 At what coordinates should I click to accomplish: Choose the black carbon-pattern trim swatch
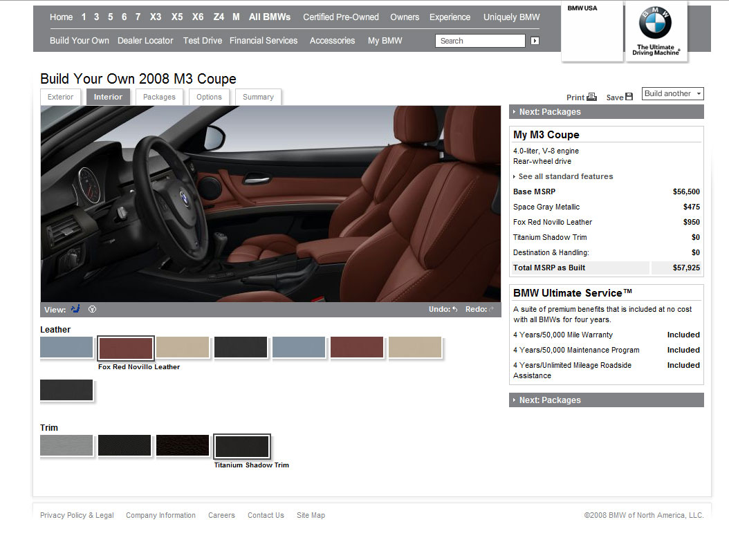click(124, 445)
